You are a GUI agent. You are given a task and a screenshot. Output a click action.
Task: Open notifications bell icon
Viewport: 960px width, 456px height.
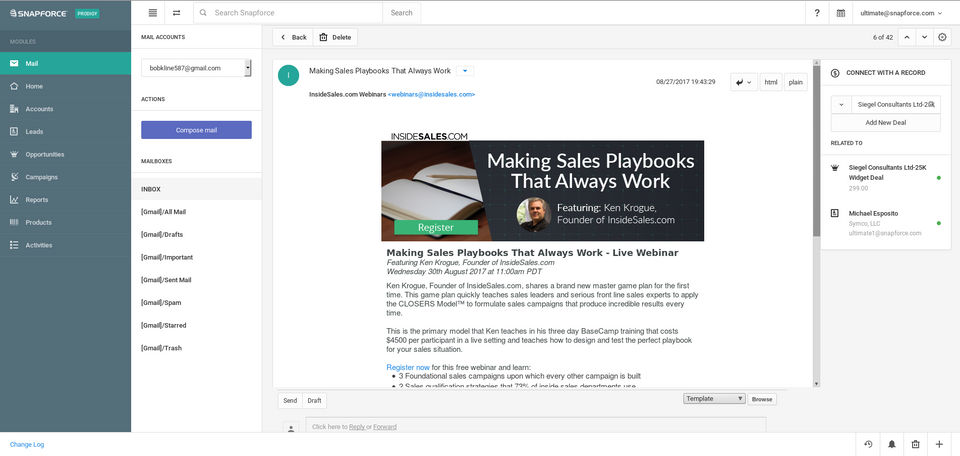[892, 444]
